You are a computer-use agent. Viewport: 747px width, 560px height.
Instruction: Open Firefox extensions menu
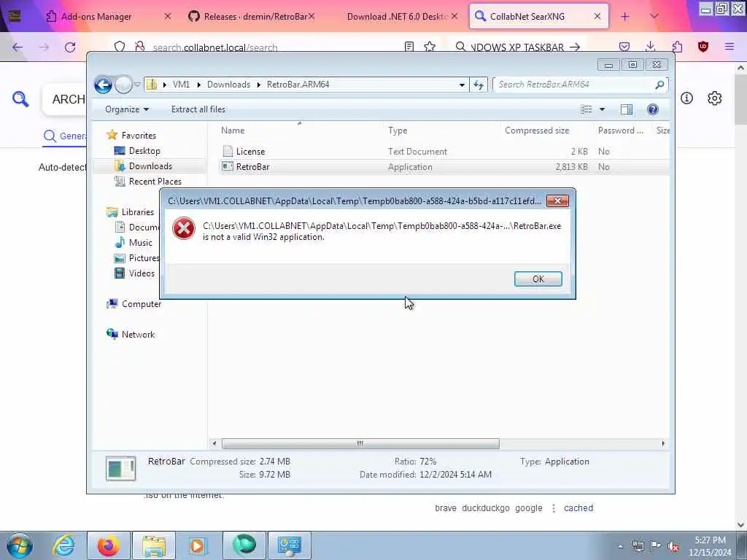coord(677,47)
